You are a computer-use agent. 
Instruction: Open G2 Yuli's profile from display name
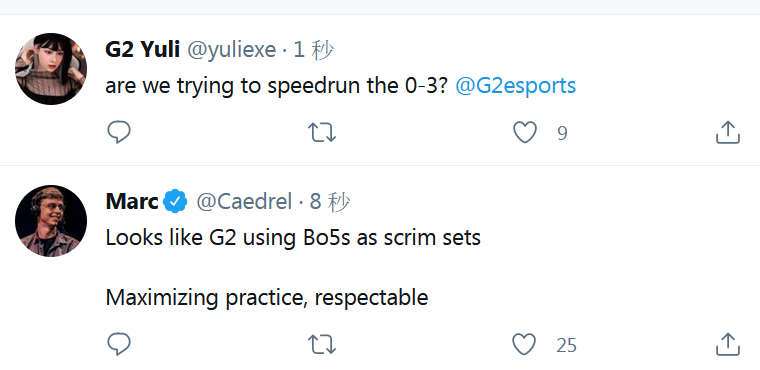coord(142,49)
